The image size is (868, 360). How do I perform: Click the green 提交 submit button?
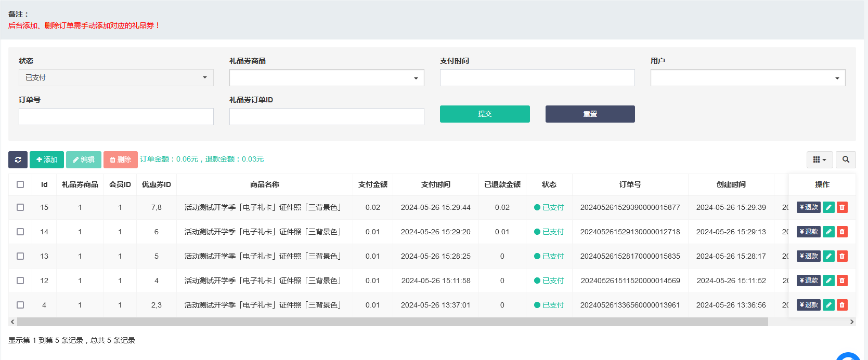click(x=485, y=114)
